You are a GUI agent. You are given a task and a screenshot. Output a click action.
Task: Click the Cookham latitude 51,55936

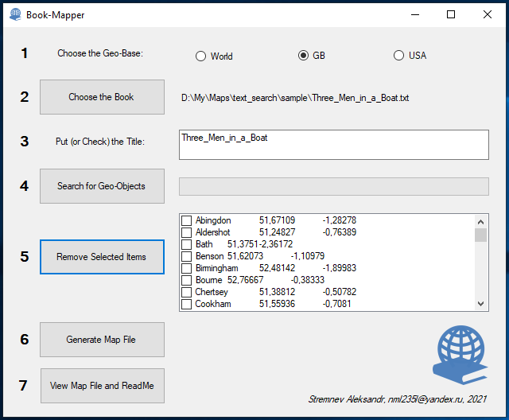(277, 304)
